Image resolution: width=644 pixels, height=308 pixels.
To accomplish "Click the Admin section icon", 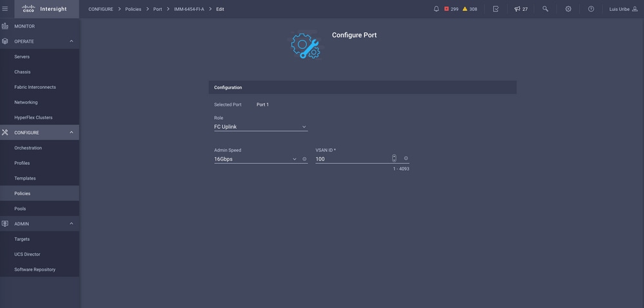I will click(5, 224).
